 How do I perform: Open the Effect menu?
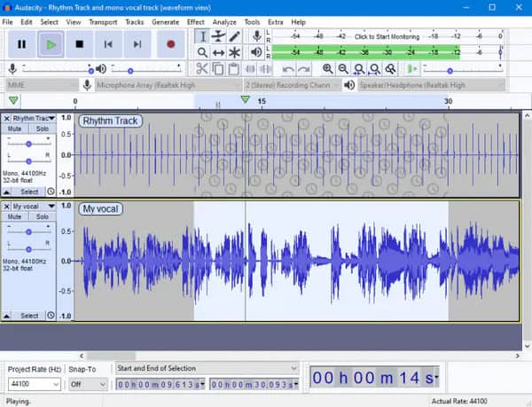tap(195, 22)
